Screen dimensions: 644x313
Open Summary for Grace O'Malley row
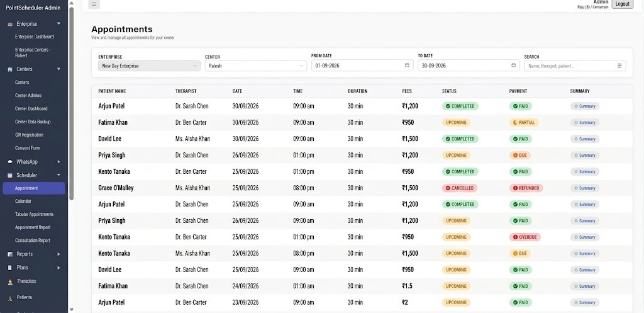pos(585,188)
